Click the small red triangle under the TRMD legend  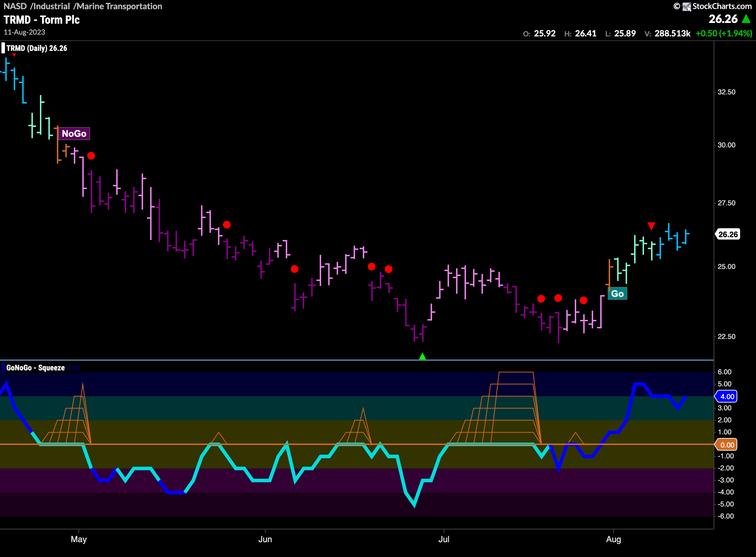tap(14, 55)
